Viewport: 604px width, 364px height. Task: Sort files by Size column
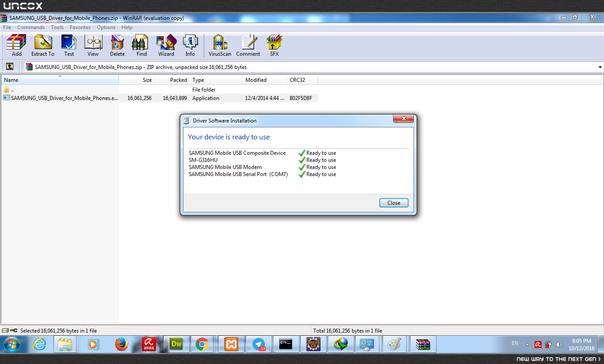point(137,80)
